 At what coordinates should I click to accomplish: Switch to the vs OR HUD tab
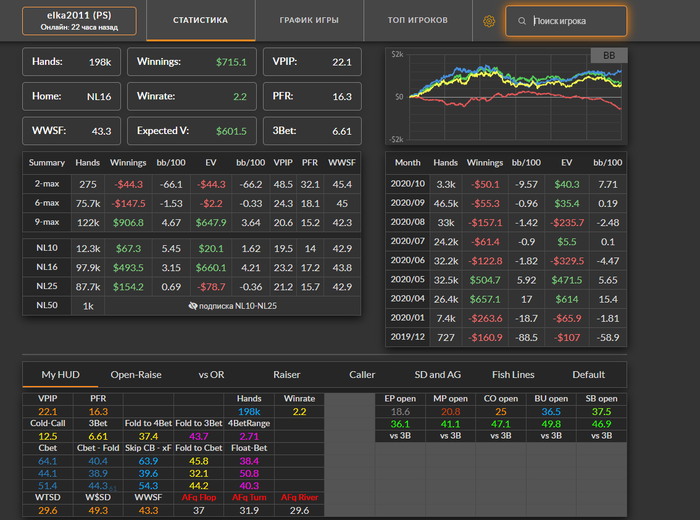(211, 374)
